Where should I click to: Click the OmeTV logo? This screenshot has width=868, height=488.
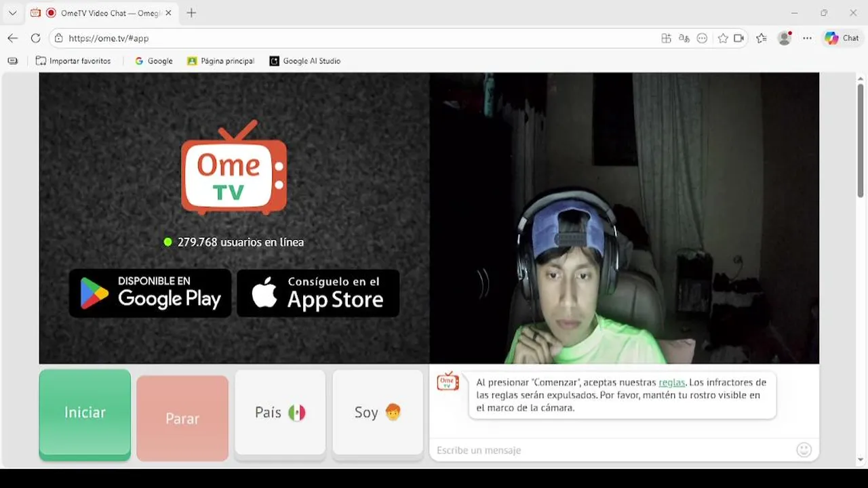234,168
